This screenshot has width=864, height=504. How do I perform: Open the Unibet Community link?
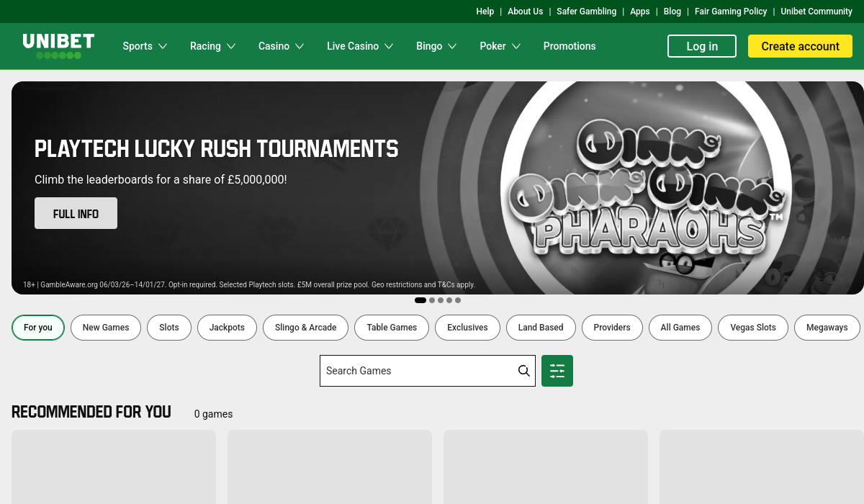816,12
